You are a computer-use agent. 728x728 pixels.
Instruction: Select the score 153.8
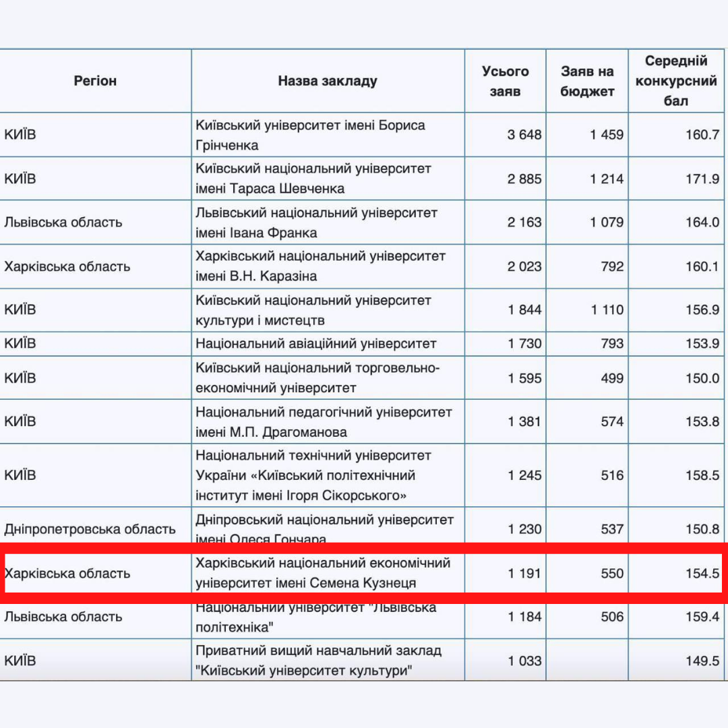coord(702,421)
